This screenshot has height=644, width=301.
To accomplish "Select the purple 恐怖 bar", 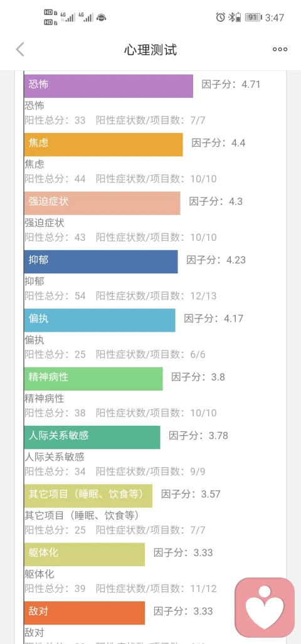I will coord(108,86).
